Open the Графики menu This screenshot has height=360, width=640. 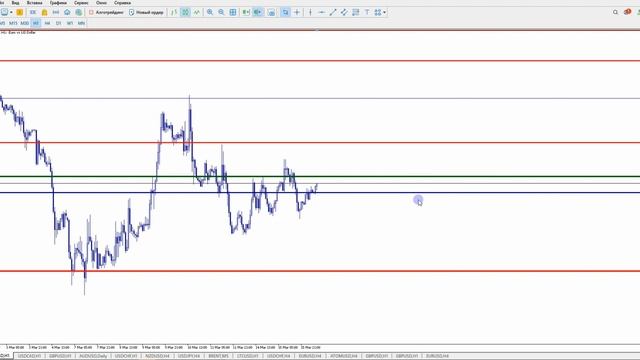point(58,3)
